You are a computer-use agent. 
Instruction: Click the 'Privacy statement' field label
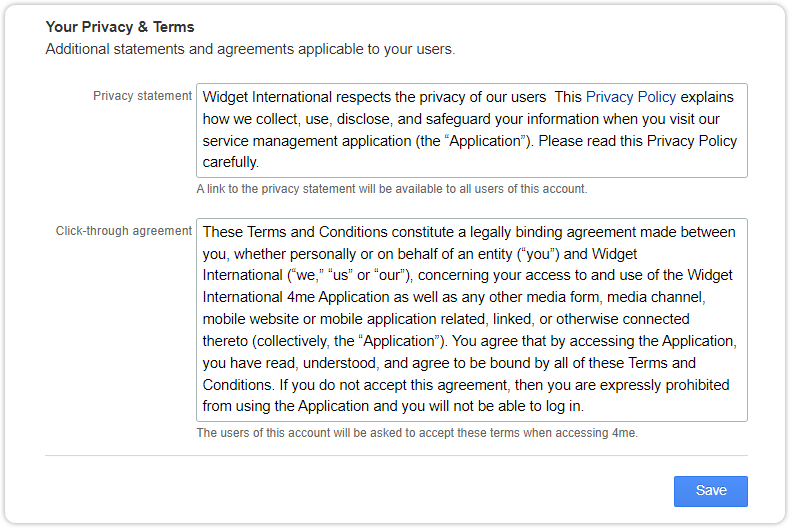142,96
